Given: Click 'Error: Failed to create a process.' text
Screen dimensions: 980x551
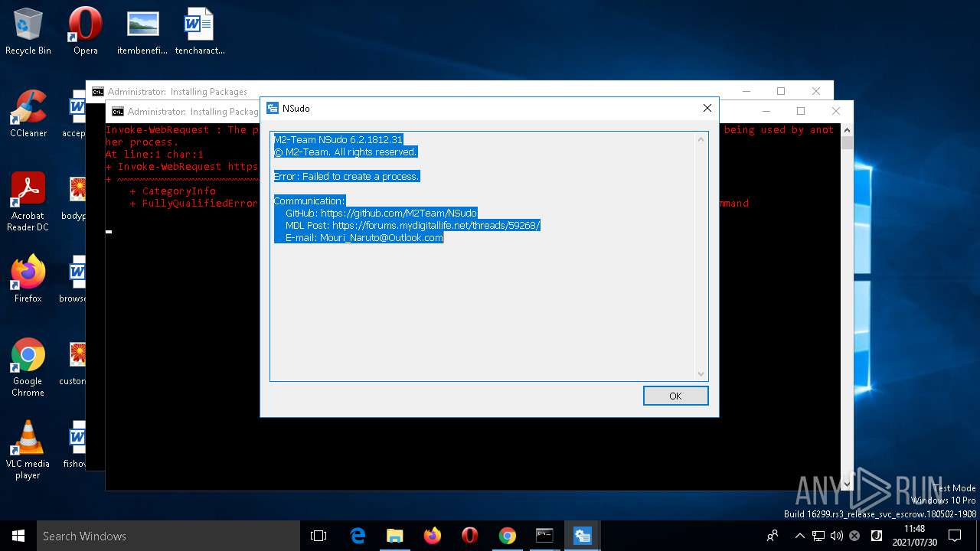Looking at the screenshot, I should 346,176.
